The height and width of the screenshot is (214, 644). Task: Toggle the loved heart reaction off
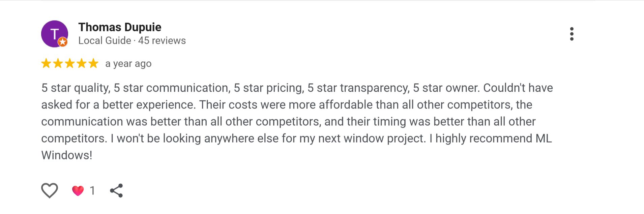coord(78,190)
